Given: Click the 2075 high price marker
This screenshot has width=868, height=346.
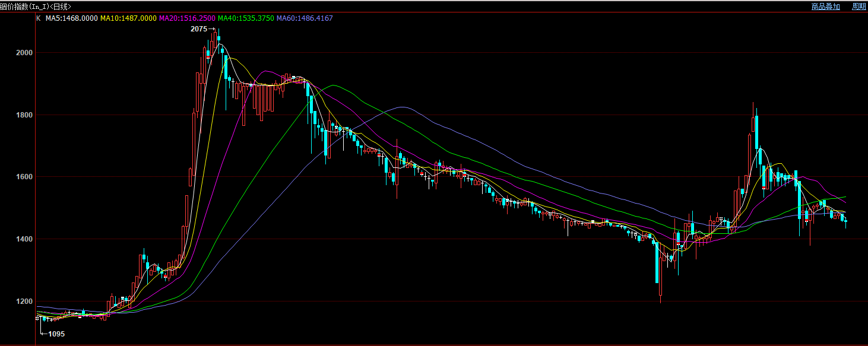Looking at the screenshot, I should [x=199, y=28].
